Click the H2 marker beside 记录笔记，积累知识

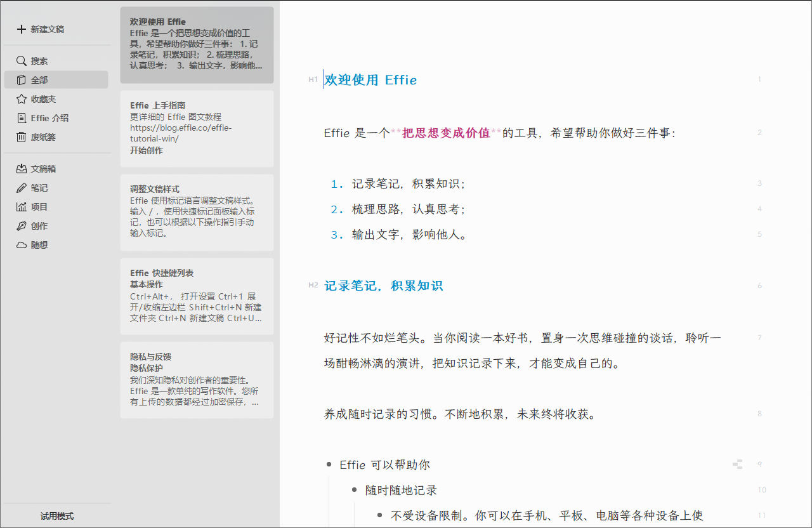pyautogui.click(x=313, y=286)
